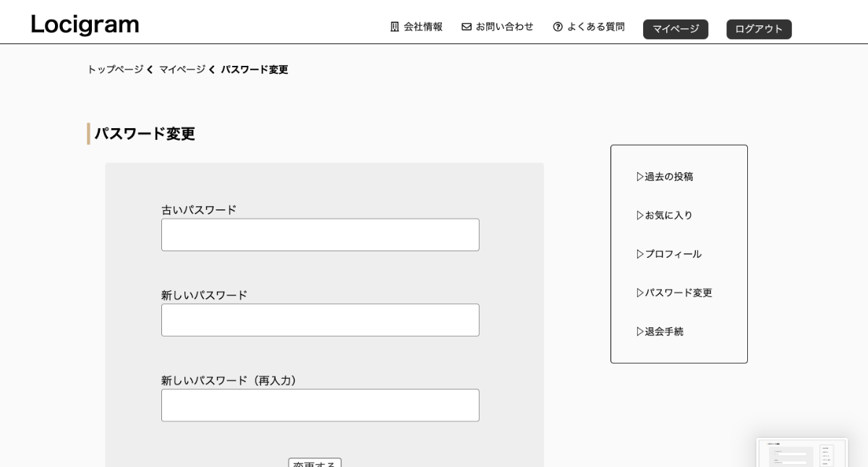Click the triangle icon beside 退会手続
868x467 pixels.
click(640, 332)
